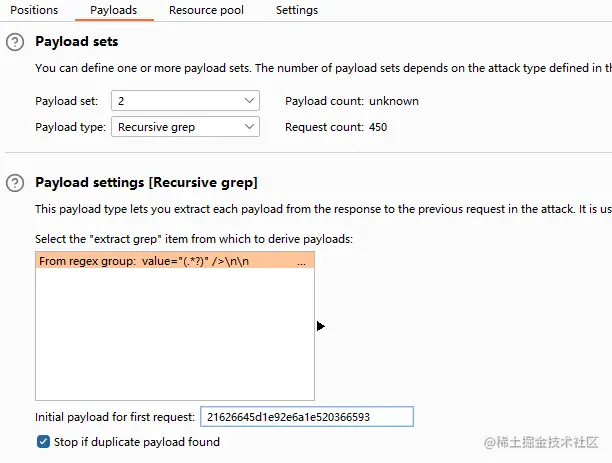Open the Positions tab
This screenshot has height=463, width=612.
34,10
